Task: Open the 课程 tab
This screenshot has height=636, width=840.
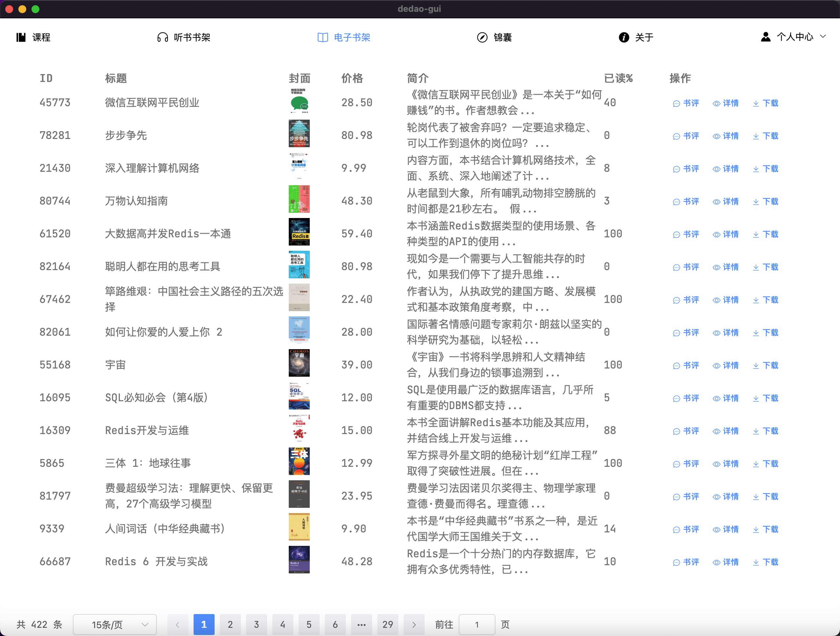Action: 41,37
